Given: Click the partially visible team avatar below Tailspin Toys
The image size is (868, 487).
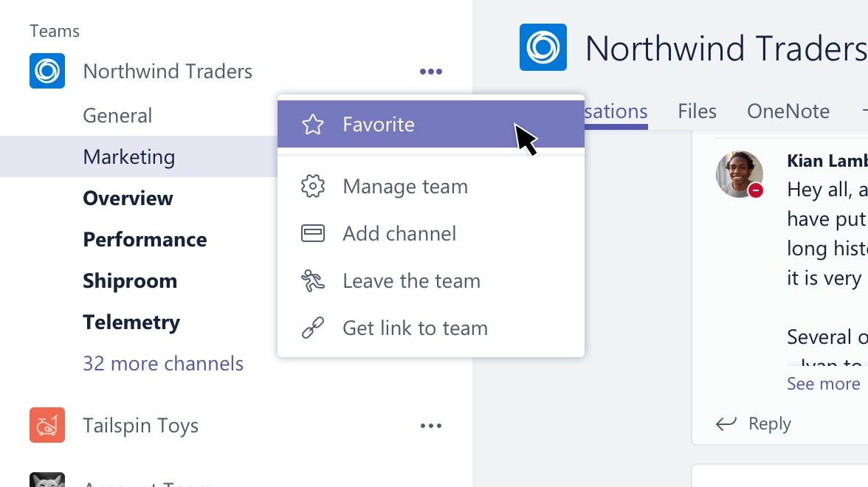Looking at the screenshot, I should pos(47,480).
